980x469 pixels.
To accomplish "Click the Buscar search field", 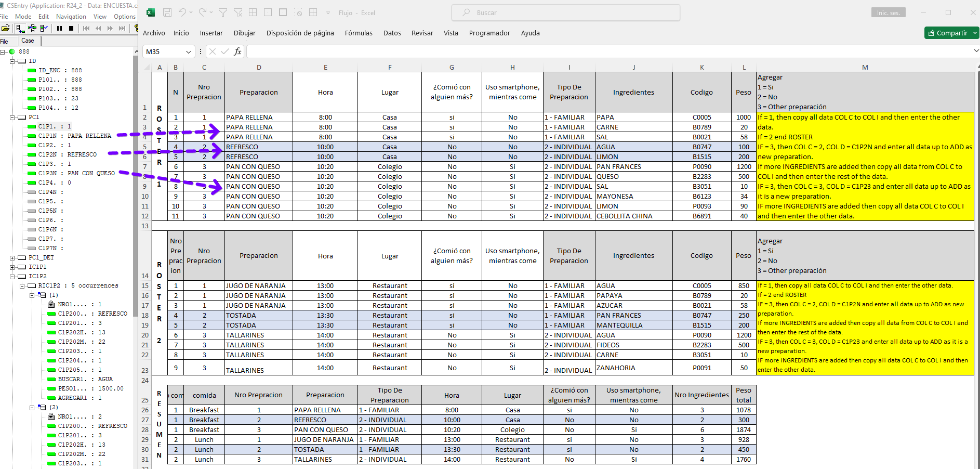I will (566, 12).
